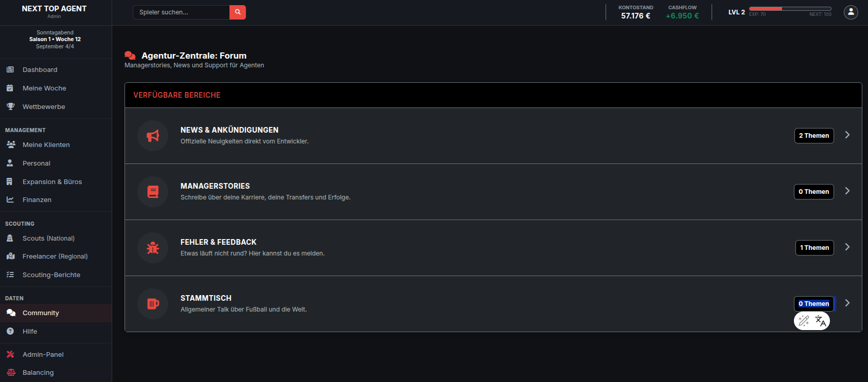Click the question mark icon next to Hilfe
The height and width of the screenshot is (382, 868).
pyautogui.click(x=10, y=331)
